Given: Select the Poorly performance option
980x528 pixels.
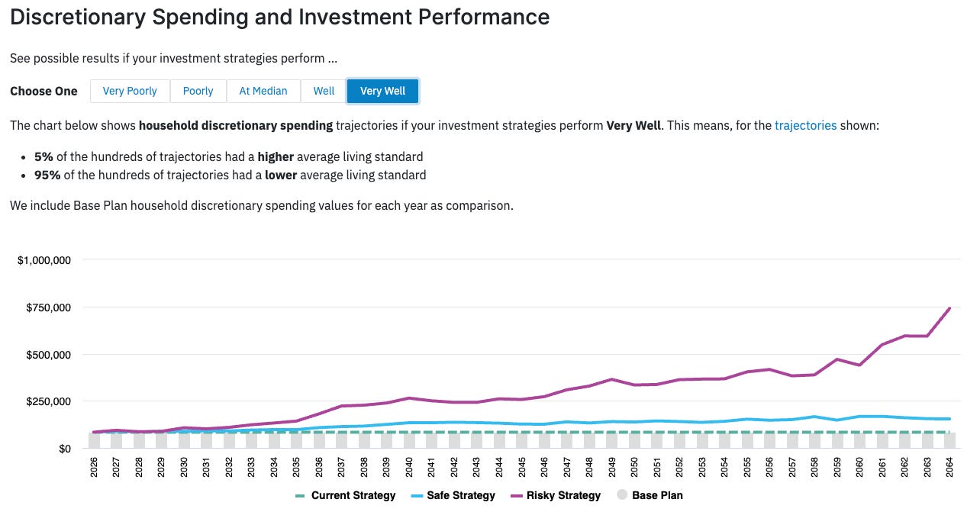Looking at the screenshot, I should pos(198,91).
